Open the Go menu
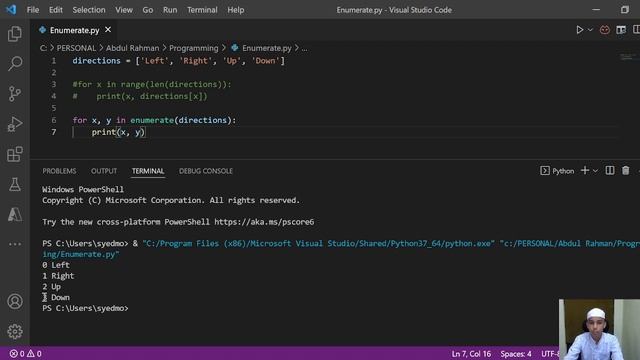Image resolution: width=640 pixels, height=360 pixels. coord(148,10)
